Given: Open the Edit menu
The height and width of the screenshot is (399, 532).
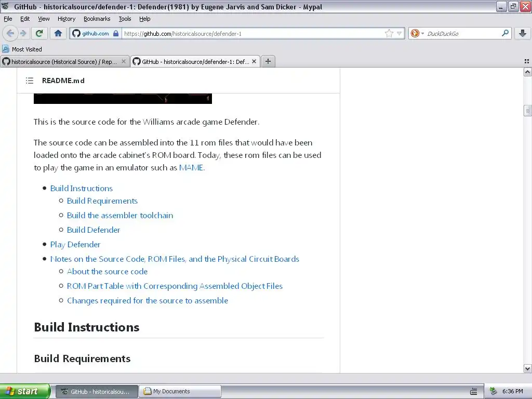Looking at the screenshot, I should coord(25,19).
